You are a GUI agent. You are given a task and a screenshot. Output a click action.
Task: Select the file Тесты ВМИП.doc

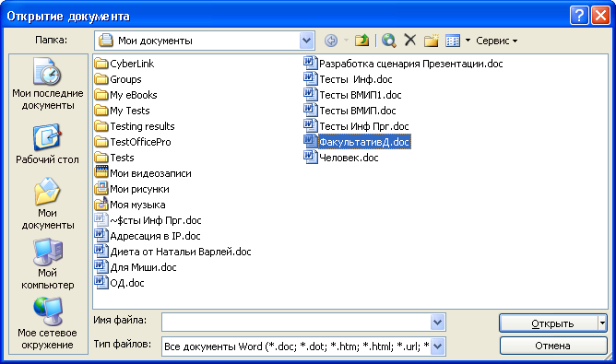point(350,111)
